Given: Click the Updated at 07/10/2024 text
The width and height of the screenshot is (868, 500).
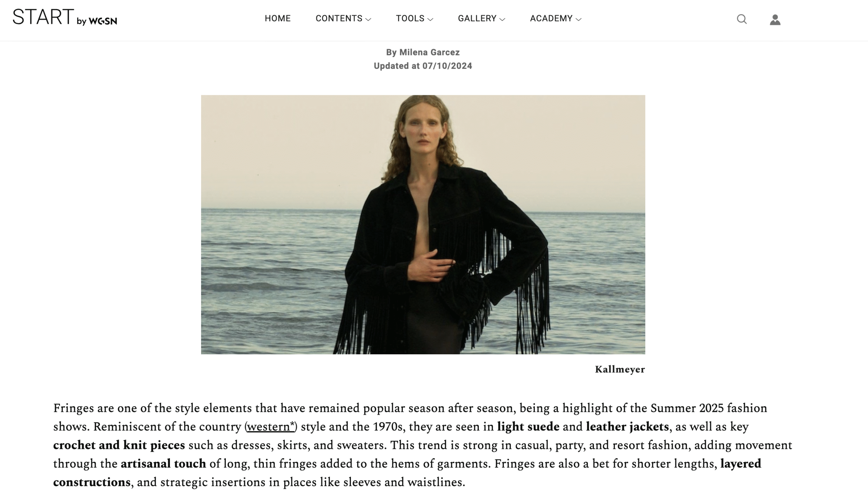Looking at the screenshot, I should point(423,66).
